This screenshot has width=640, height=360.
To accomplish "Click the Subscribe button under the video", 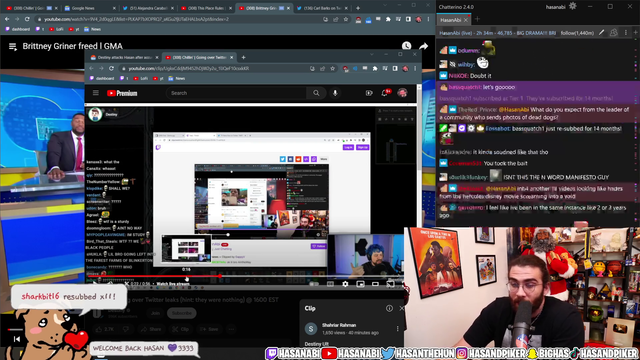I will [182, 313].
